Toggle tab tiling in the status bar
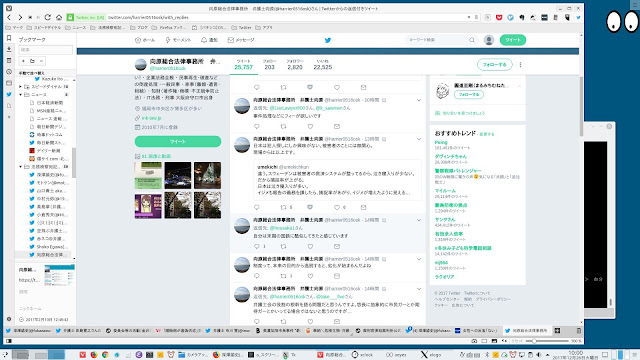The height and width of the screenshot is (360, 640). point(484,341)
